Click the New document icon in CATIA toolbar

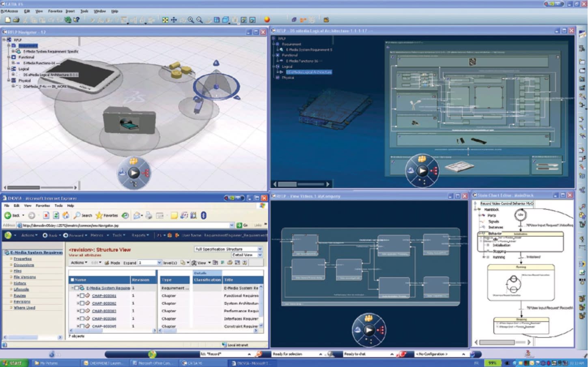[8, 19]
